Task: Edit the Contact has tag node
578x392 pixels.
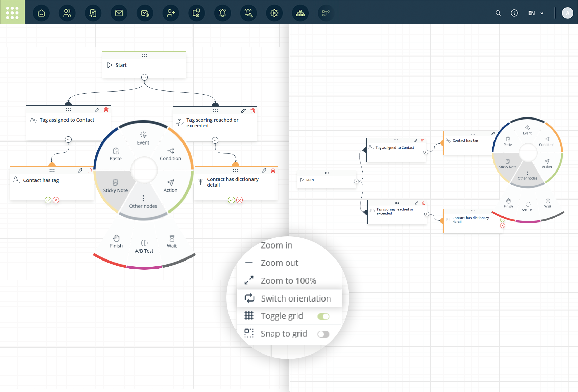Action: pyautogui.click(x=80, y=171)
